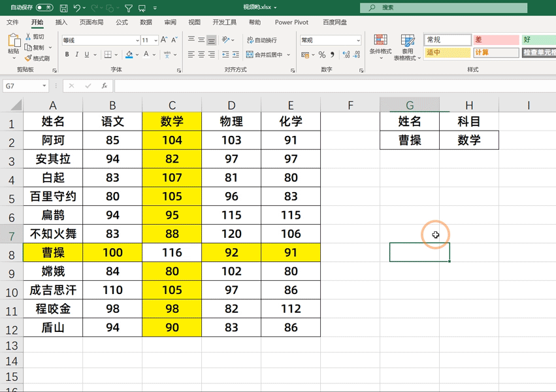Toggle Wrap Text (自动换行)
The image size is (556, 392).
pyautogui.click(x=262, y=40)
